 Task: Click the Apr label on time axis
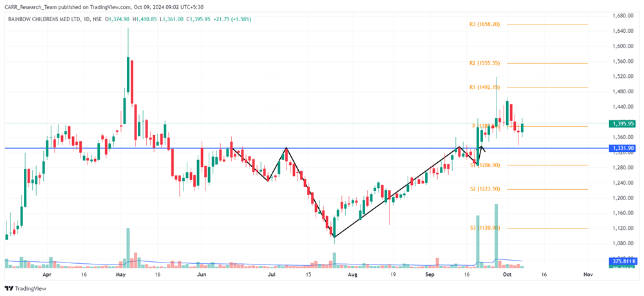[47, 274]
